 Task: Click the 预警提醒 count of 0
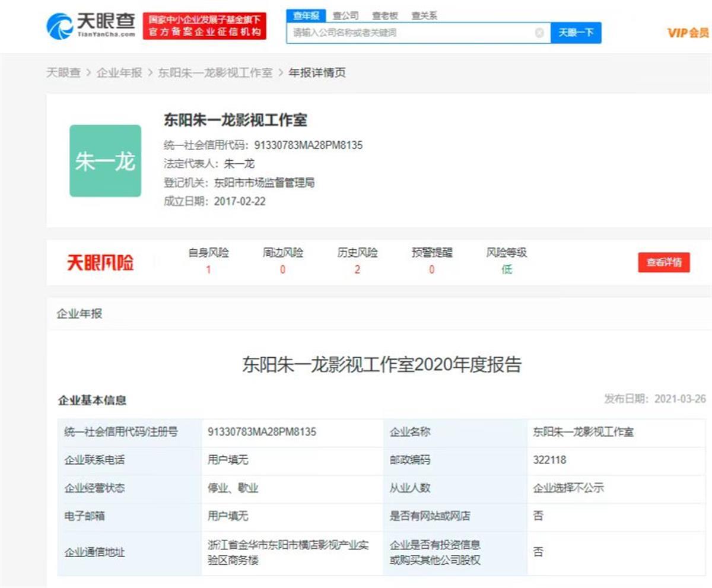[x=431, y=269]
